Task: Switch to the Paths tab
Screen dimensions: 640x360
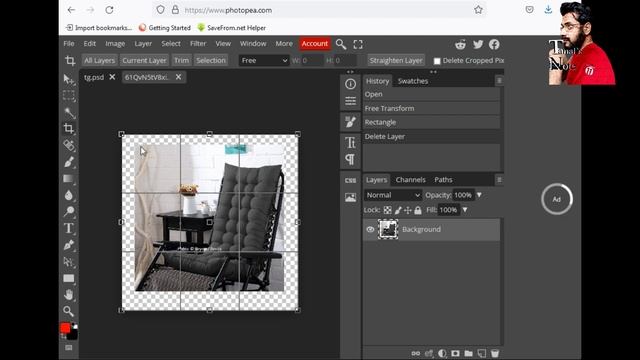Action: (x=443, y=180)
